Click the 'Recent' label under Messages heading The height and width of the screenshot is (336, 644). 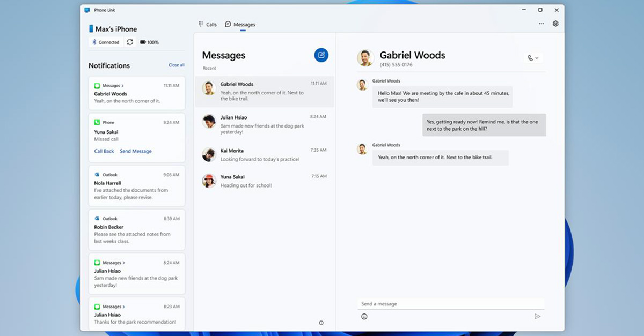(210, 69)
